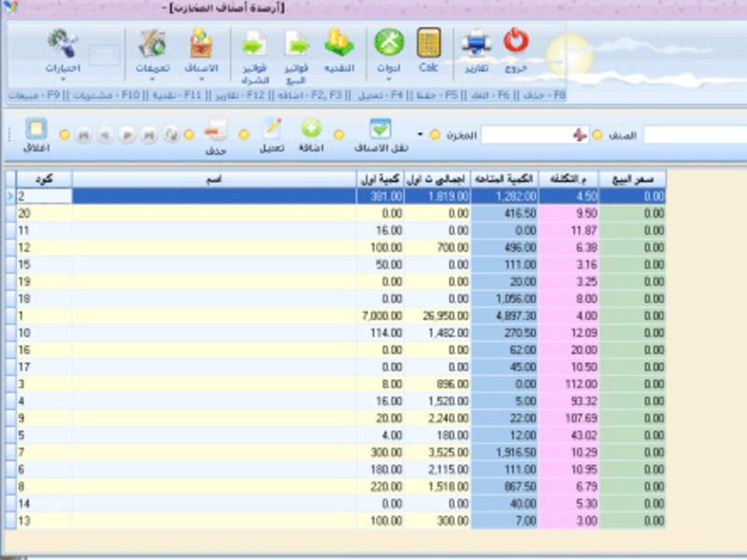Screen dimensions: 747x560
Task: Click the 1,482.00 opening total cell
Action: [437, 333]
